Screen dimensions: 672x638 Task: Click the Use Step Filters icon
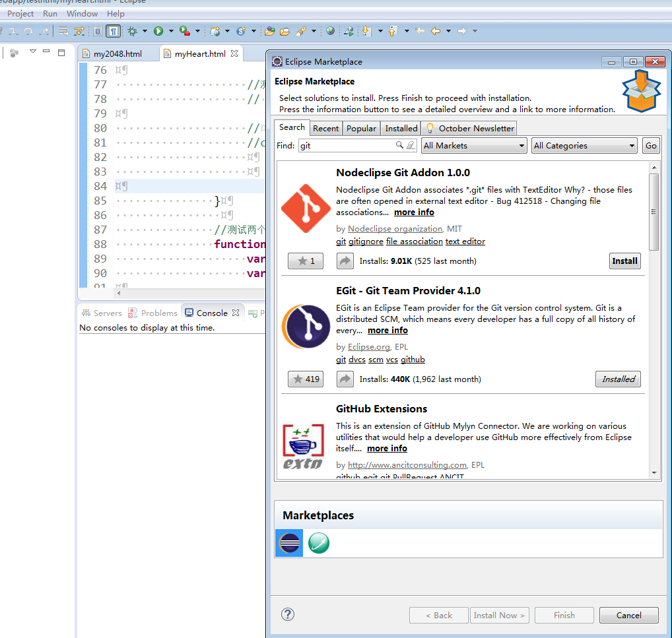pos(79,31)
